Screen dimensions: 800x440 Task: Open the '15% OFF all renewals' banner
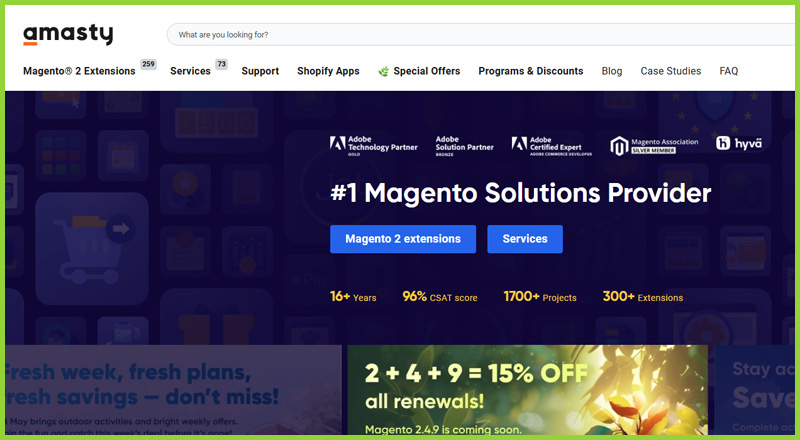[528, 390]
